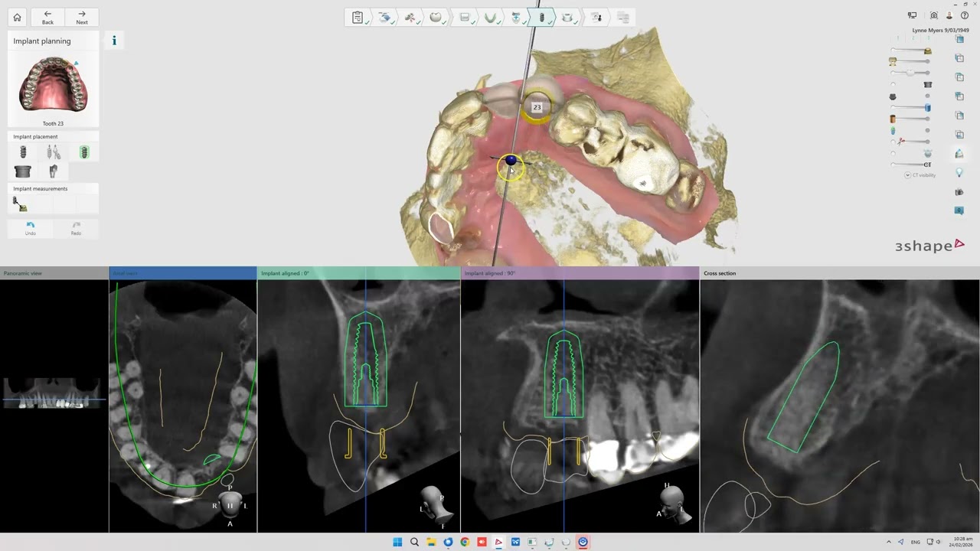The height and width of the screenshot is (551, 980).
Task: Select the first view cube preset
Action: click(959, 39)
